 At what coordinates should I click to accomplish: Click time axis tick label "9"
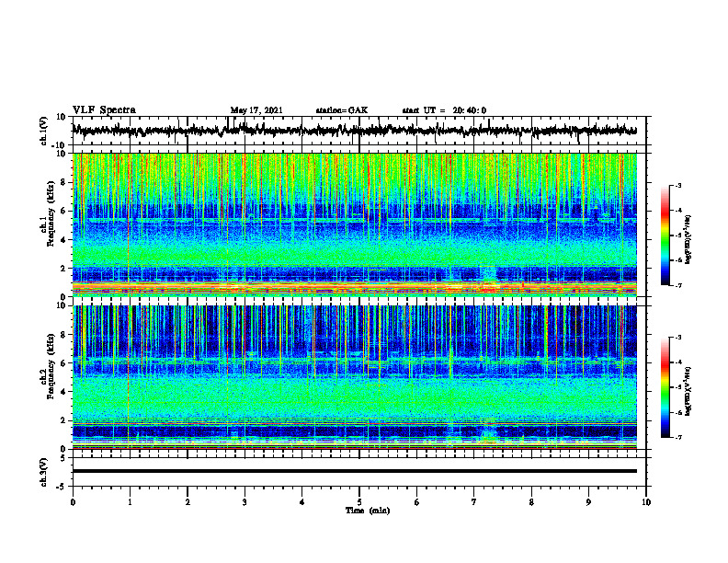(x=588, y=502)
